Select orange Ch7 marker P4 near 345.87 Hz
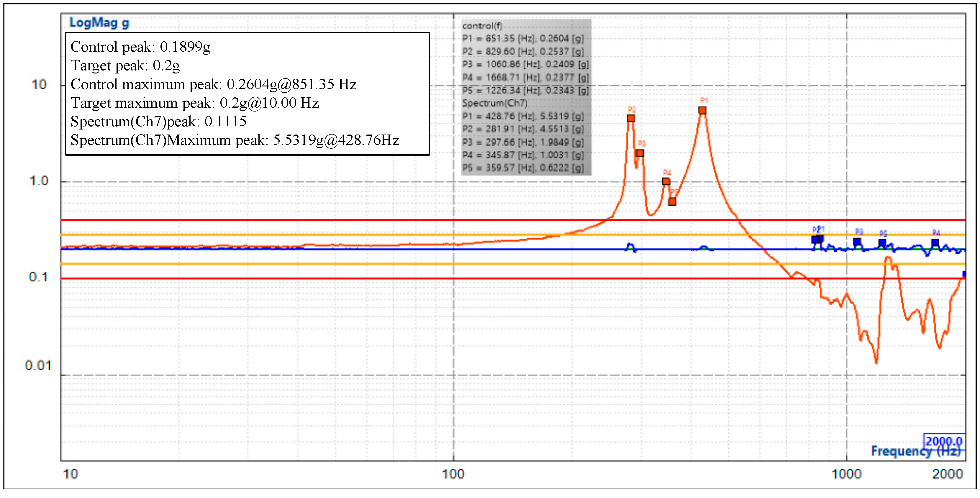Viewport: 980px width, 498px height. (666, 181)
